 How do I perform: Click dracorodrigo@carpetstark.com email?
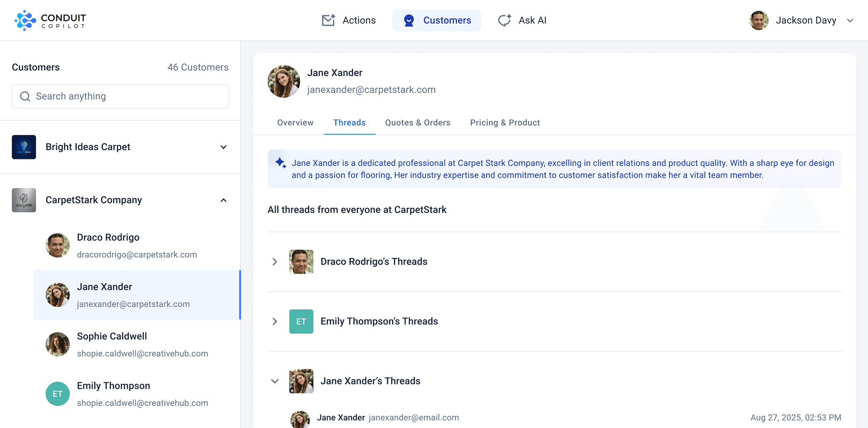137,255
